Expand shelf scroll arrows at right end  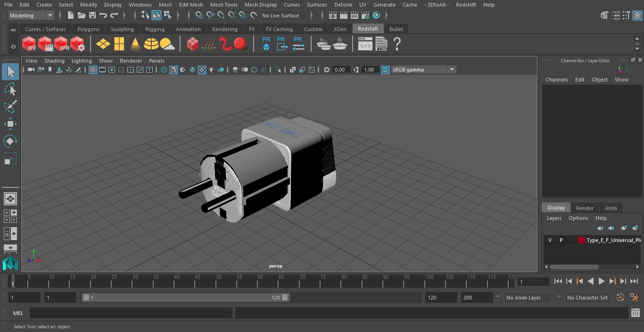point(637,44)
